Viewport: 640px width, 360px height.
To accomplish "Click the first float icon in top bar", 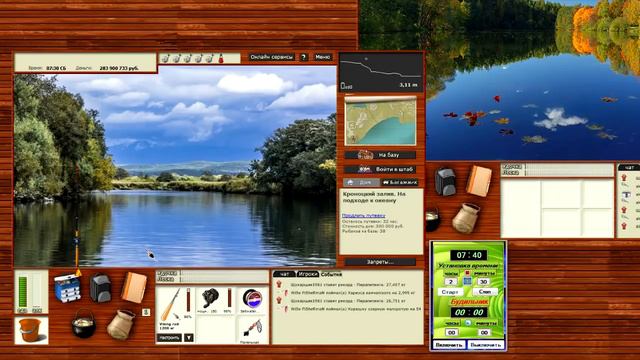I will click(165, 59).
